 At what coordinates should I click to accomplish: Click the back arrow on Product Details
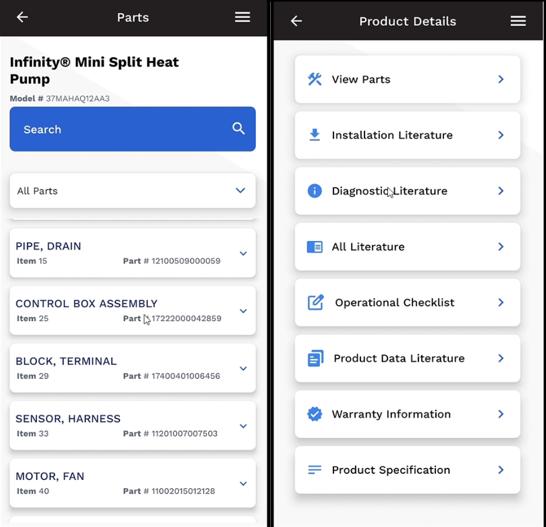coord(296,21)
